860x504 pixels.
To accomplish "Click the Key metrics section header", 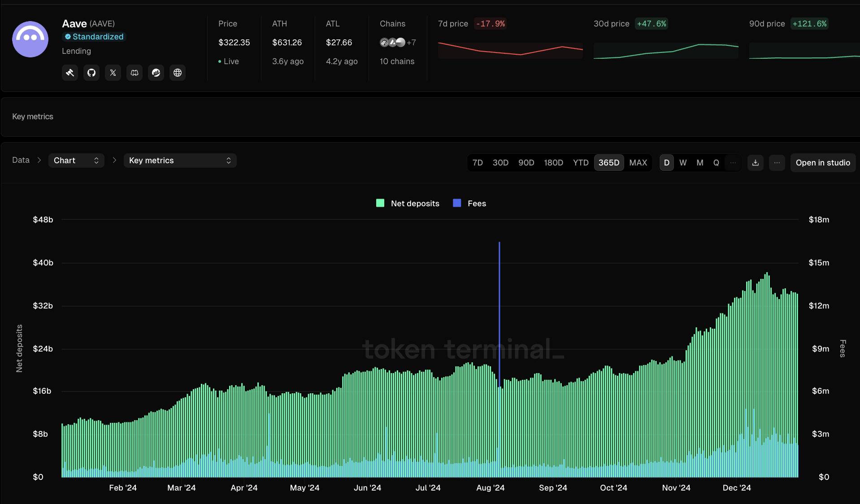I will (x=33, y=117).
